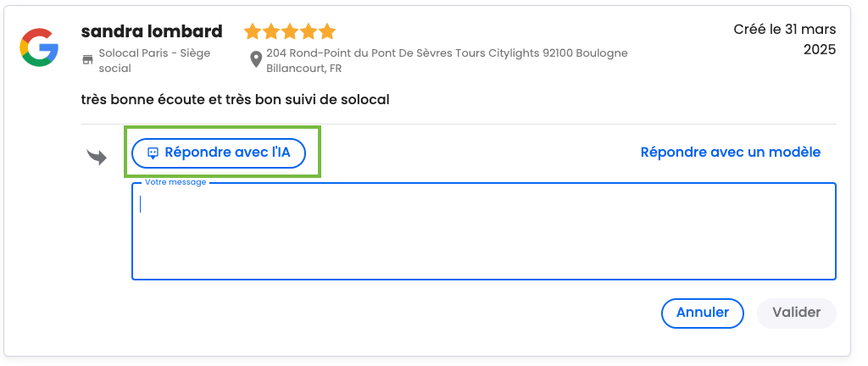Click the Solocal Paris - Siège social label
The width and height of the screenshot is (868, 366).
tap(154, 61)
